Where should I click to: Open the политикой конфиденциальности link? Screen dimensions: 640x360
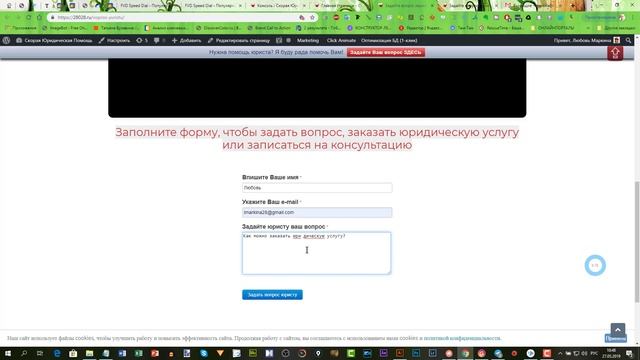[462, 338]
